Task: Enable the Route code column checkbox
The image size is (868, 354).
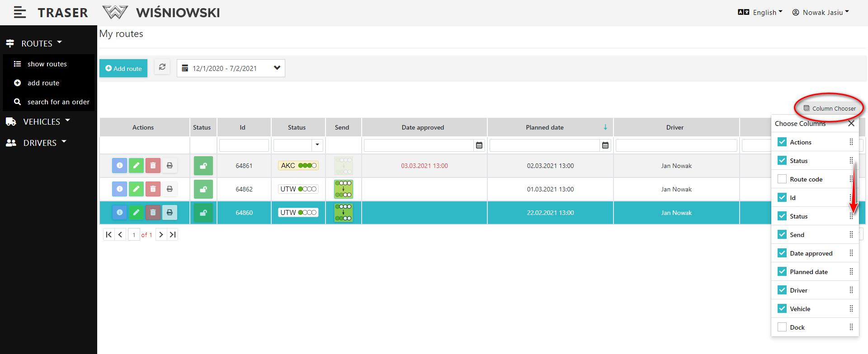Action: point(782,179)
